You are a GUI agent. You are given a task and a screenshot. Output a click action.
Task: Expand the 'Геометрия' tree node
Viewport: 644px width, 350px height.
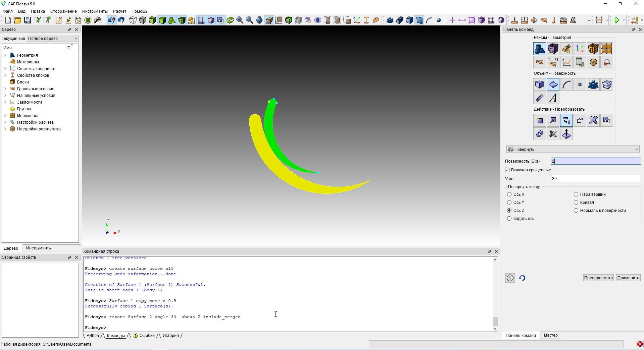click(5, 55)
